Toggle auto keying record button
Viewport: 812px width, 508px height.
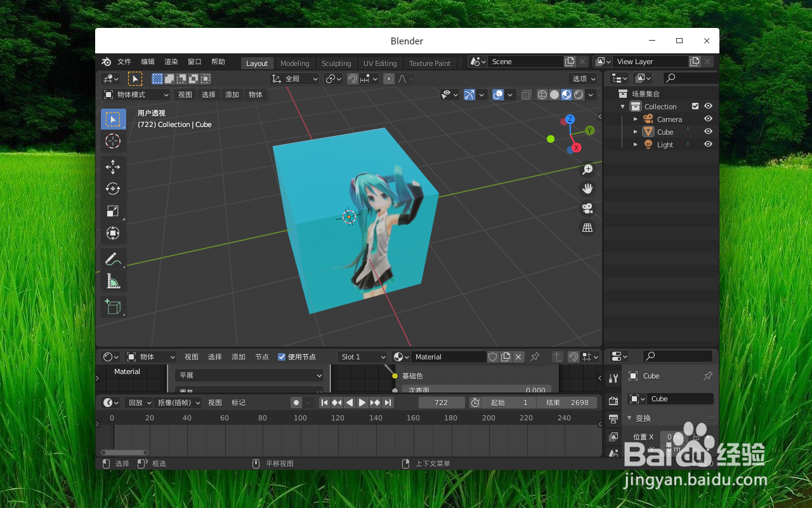pos(296,403)
